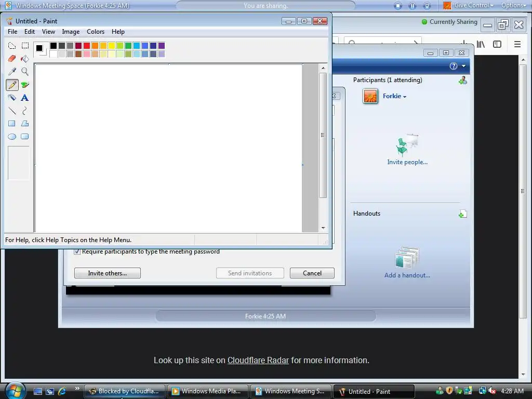
Task: Choose the Curve tool in Paint
Action: (25, 111)
